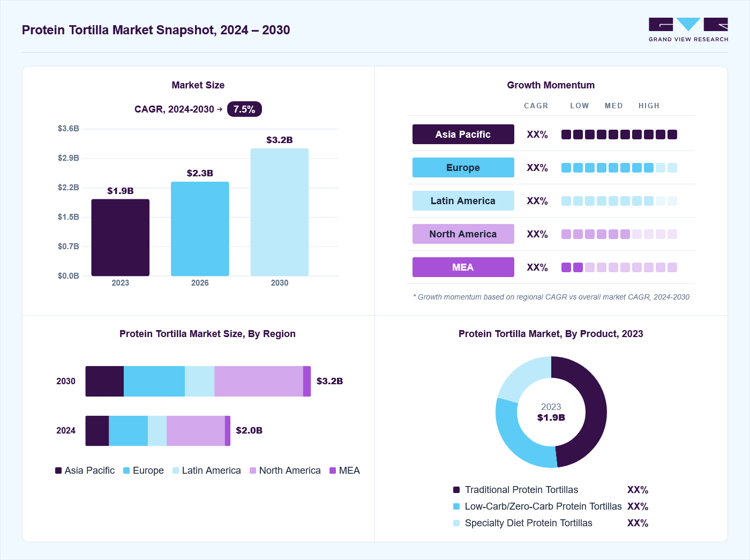This screenshot has height=560, width=750.
Task: Click the North America legend swatch
Action: pyautogui.click(x=253, y=471)
